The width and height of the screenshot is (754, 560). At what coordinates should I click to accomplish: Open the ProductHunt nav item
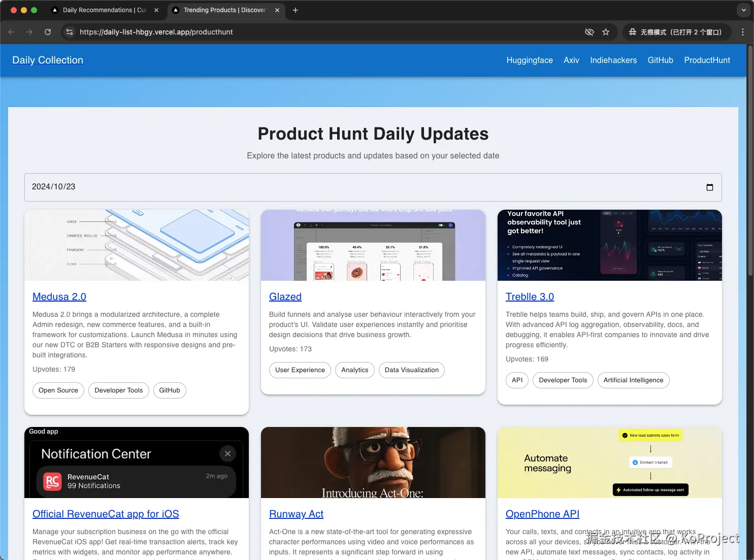[x=707, y=60]
